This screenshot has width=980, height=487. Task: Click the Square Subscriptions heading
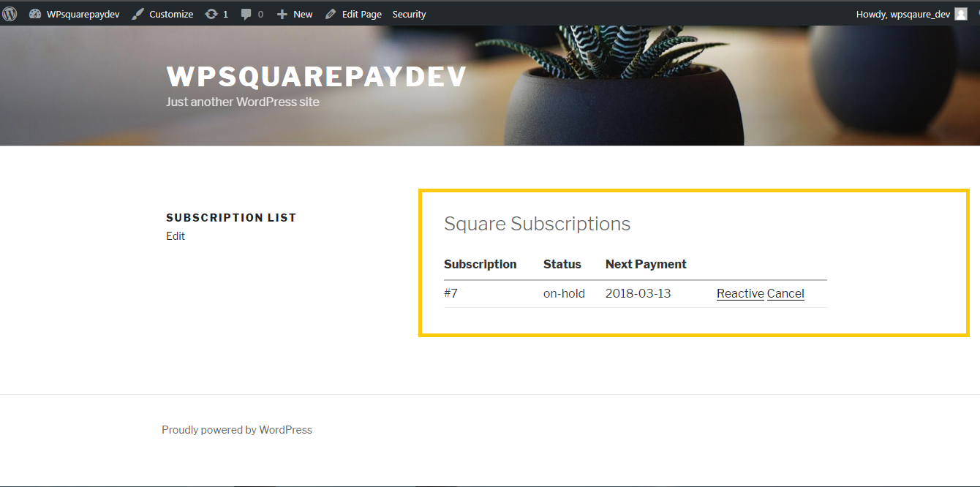tap(538, 224)
